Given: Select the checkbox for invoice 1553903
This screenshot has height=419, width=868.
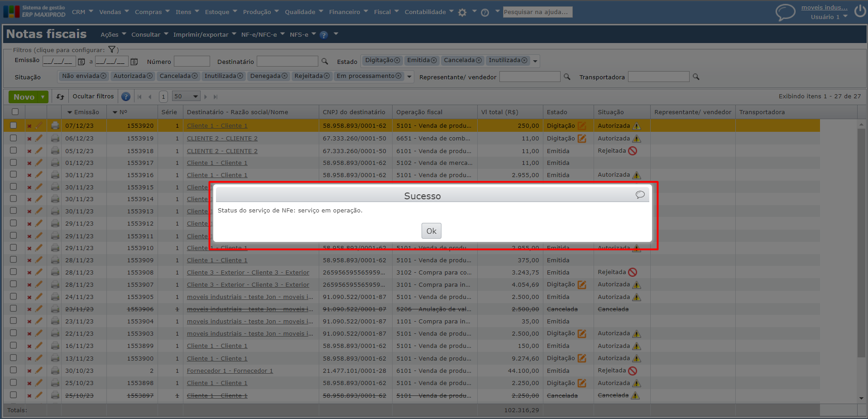Looking at the screenshot, I should click(14, 333).
